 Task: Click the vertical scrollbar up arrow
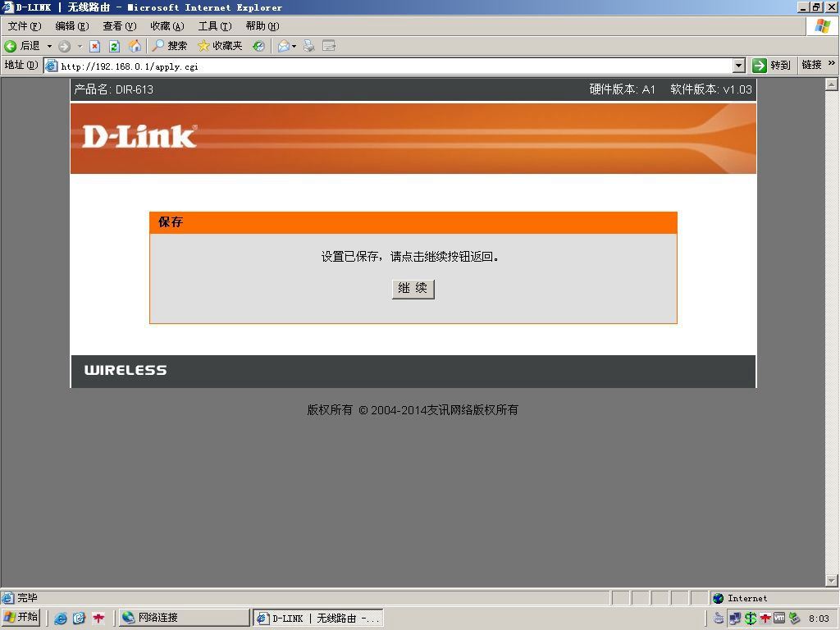832,84
